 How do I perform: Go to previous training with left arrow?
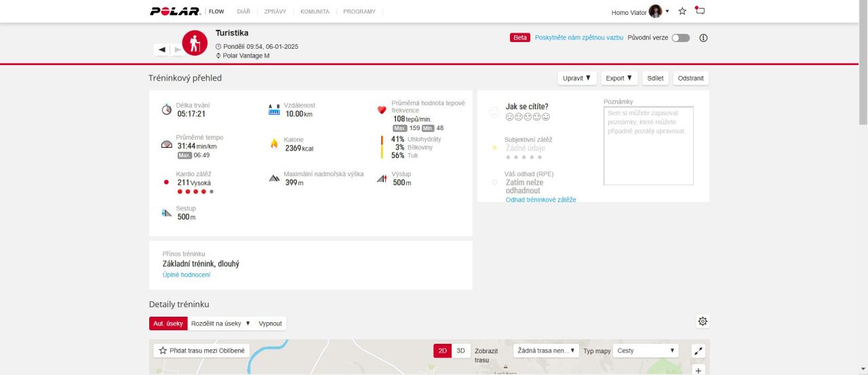click(162, 50)
